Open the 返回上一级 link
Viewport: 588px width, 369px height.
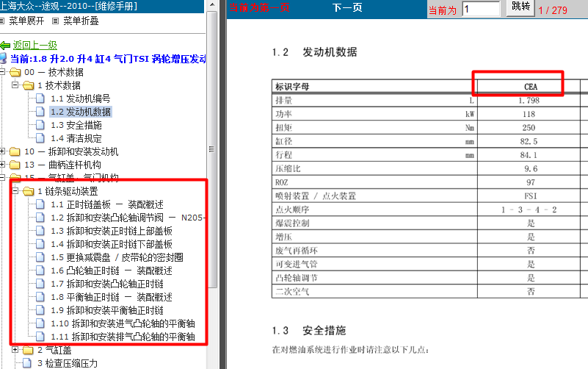[x=35, y=46]
